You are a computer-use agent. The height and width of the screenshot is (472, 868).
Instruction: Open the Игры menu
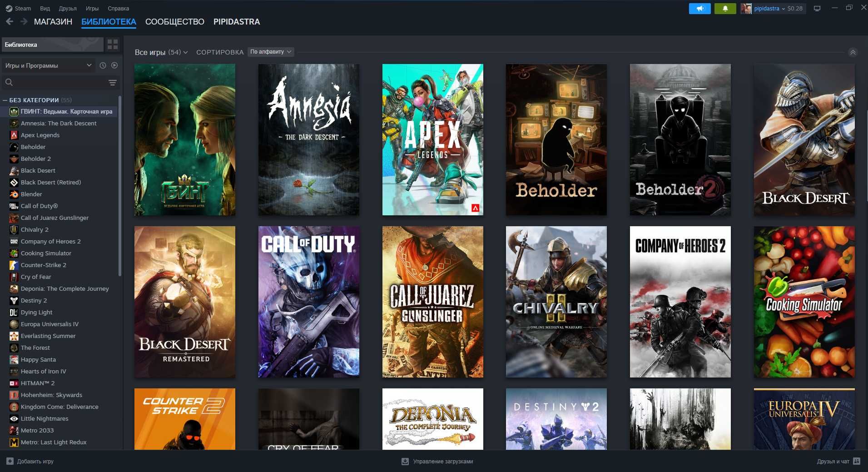pos(92,8)
